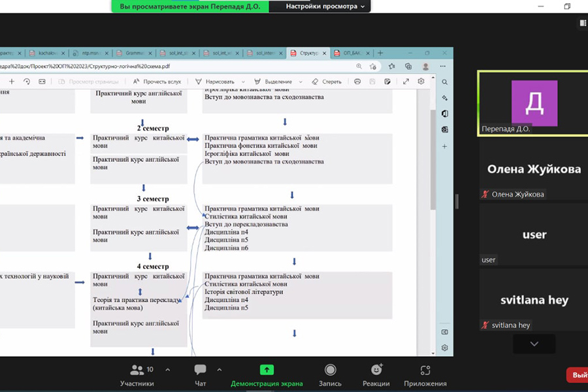Click "Історія світової літератури" text
The height and width of the screenshot is (392, 588).
244,292
